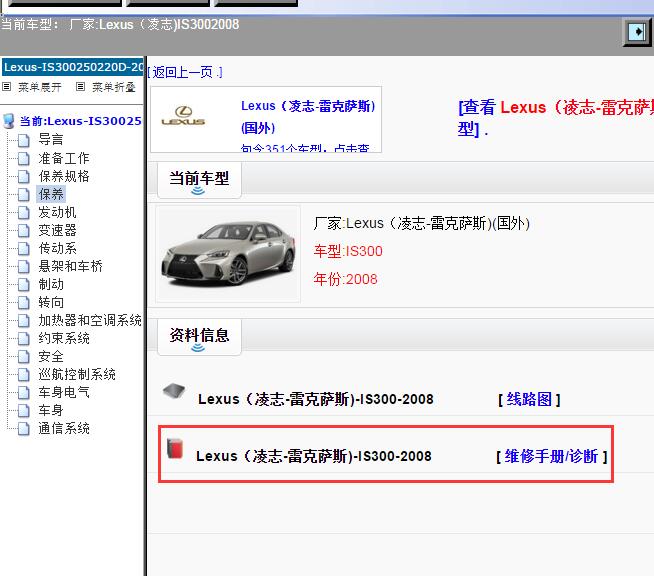Click the page icon next to 悬架和车桥
Viewport: 654px width, 576px height.
click(x=24, y=267)
